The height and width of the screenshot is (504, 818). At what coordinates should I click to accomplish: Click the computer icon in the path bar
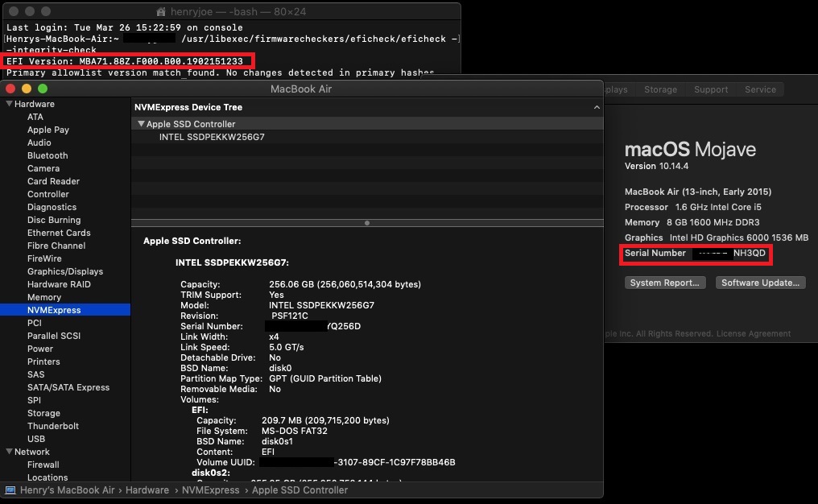click(x=10, y=490)
